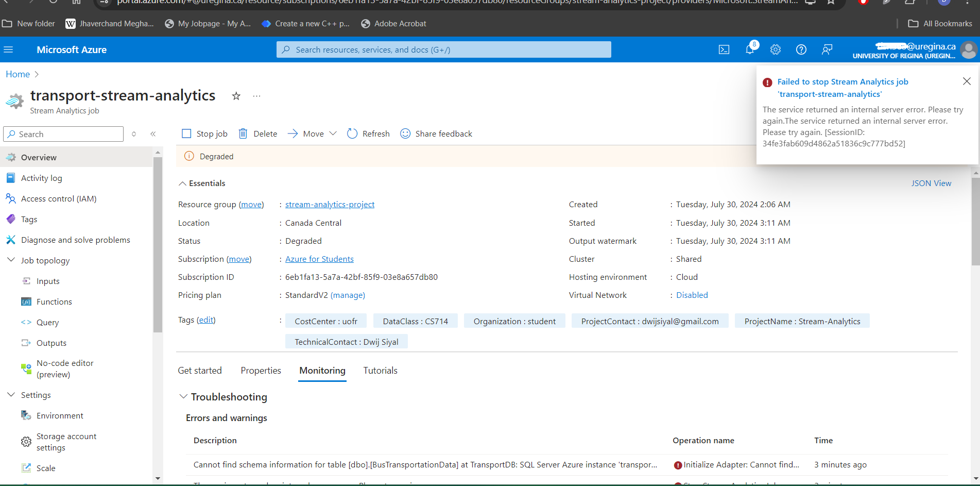
Task: Open JSON View link
Action: [931, 183]
